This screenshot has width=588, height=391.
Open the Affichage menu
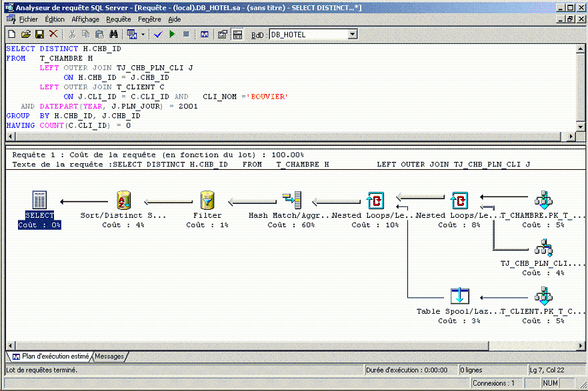[85, 19]
